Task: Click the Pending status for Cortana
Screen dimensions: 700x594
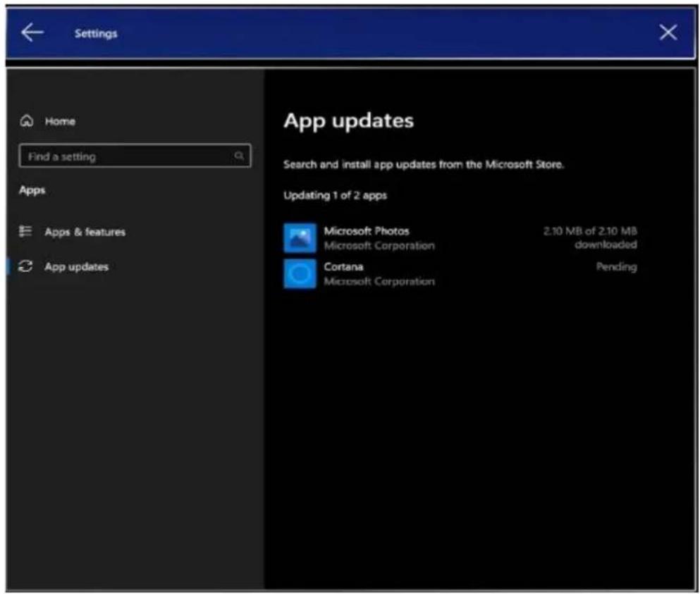Action: point(617,267)
